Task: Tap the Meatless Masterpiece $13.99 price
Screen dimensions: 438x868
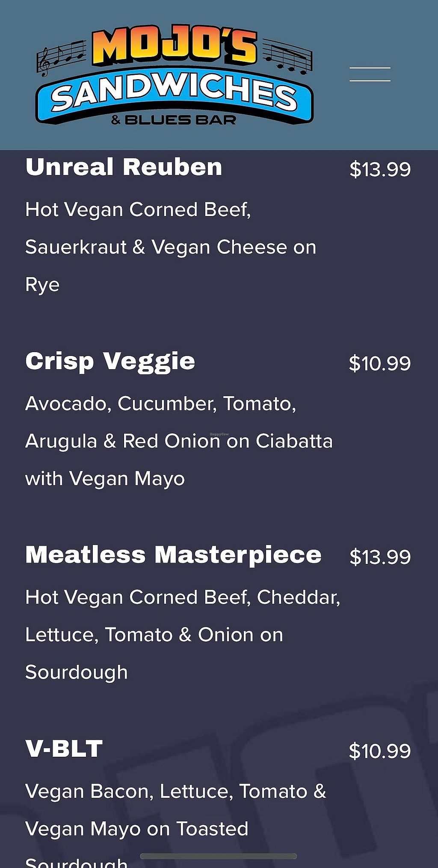Action: (x=380, y=557)
